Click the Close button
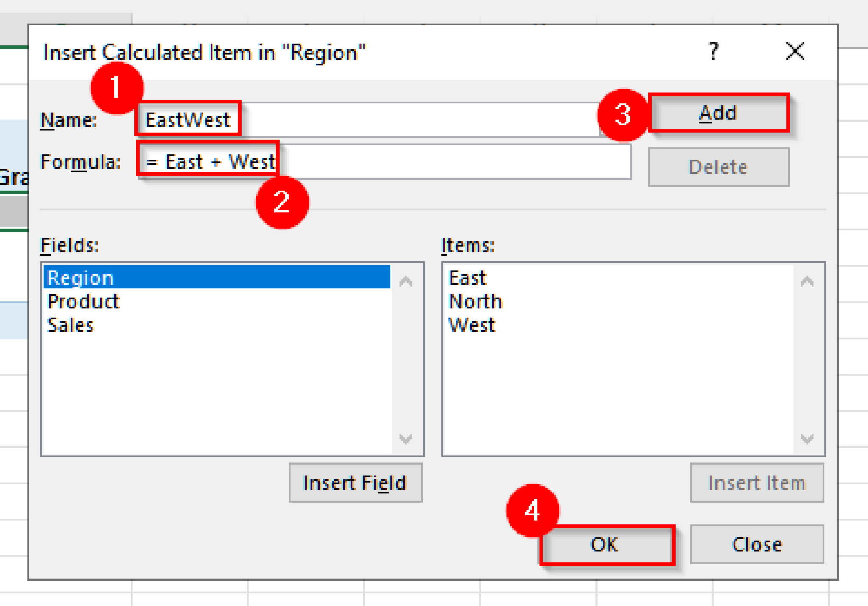The width and height of the screenshot is (868, 606). click(757, 545)
